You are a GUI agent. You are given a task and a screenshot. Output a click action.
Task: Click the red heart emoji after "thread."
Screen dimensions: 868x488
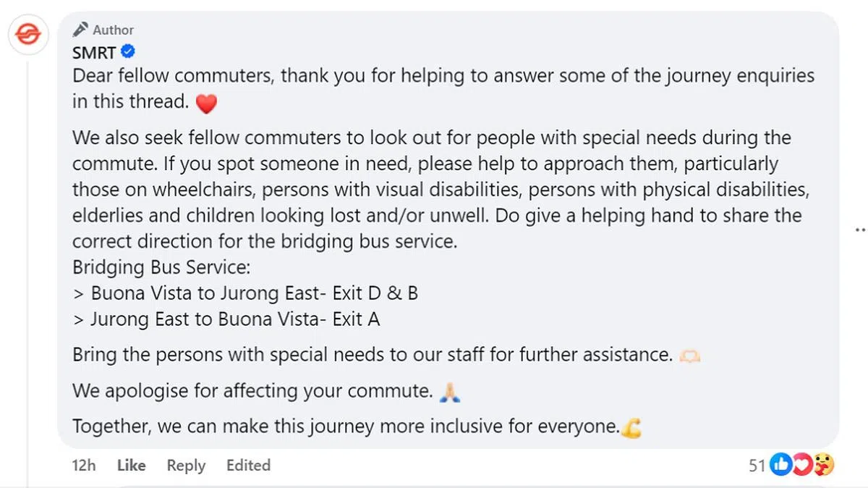click(x=206, y=104)
